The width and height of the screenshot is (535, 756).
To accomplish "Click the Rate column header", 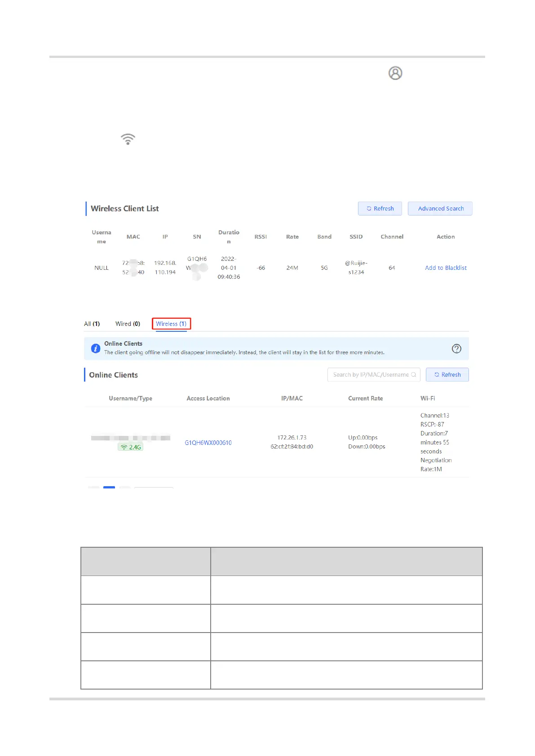I will [292, 237].
